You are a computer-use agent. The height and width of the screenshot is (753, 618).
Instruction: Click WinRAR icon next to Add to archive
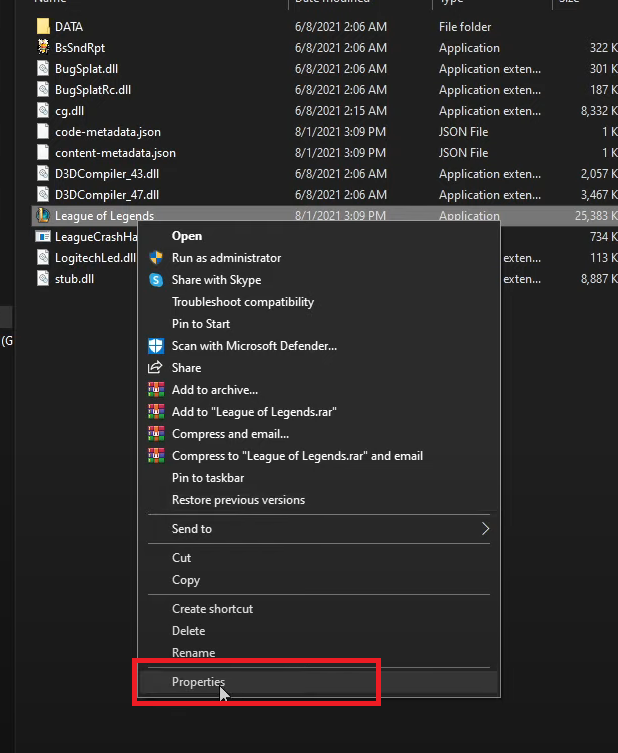point(156,389)
